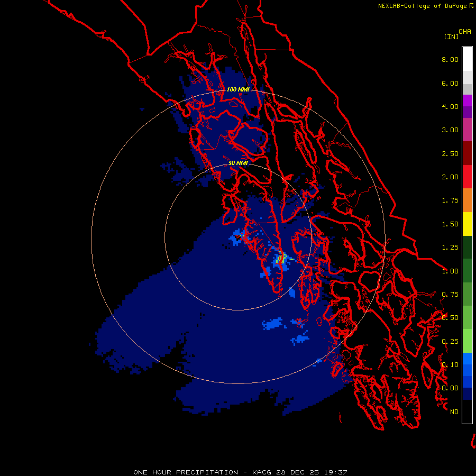This screenshot has height=476, width=476.
Task: Click the 3.00 legend value
Action: 450,130
